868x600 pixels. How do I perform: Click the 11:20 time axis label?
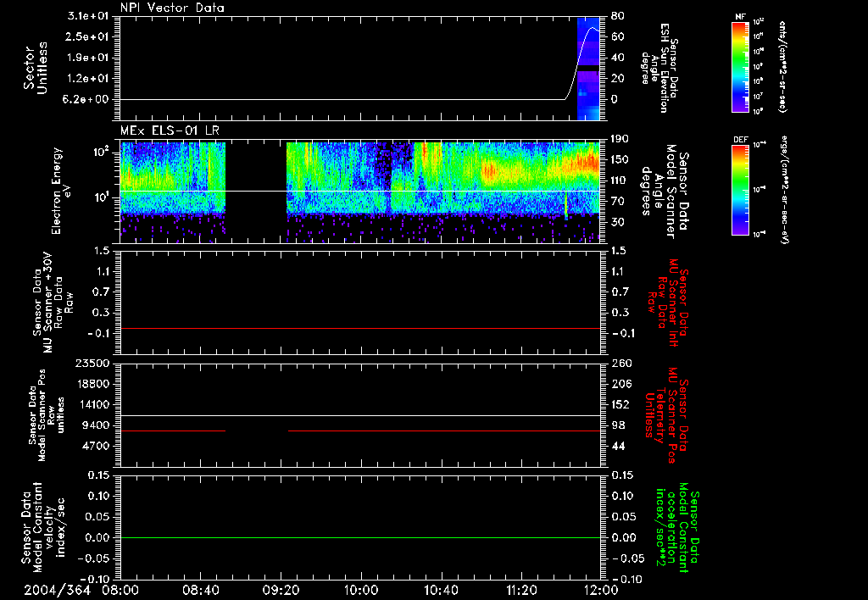point(521,590)
